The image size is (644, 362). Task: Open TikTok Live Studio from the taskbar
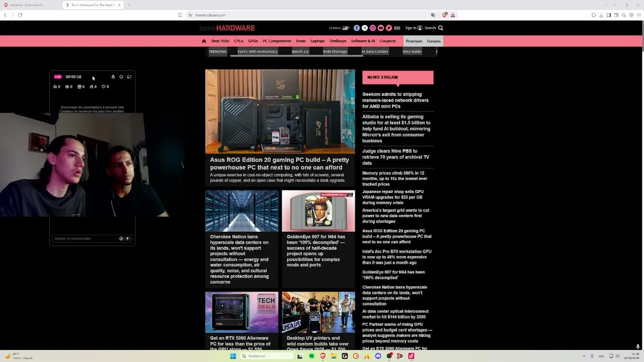tap(411, 356)
